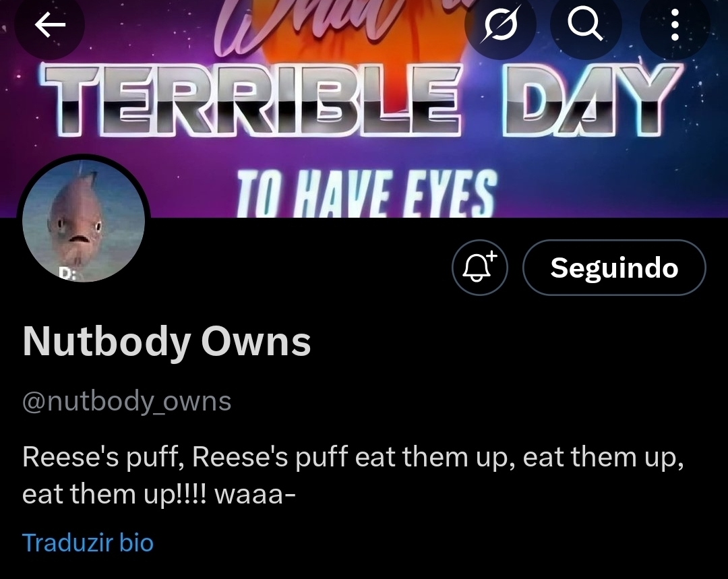Open the three-dot more options menu
The image size is (728, 579).
675,24
